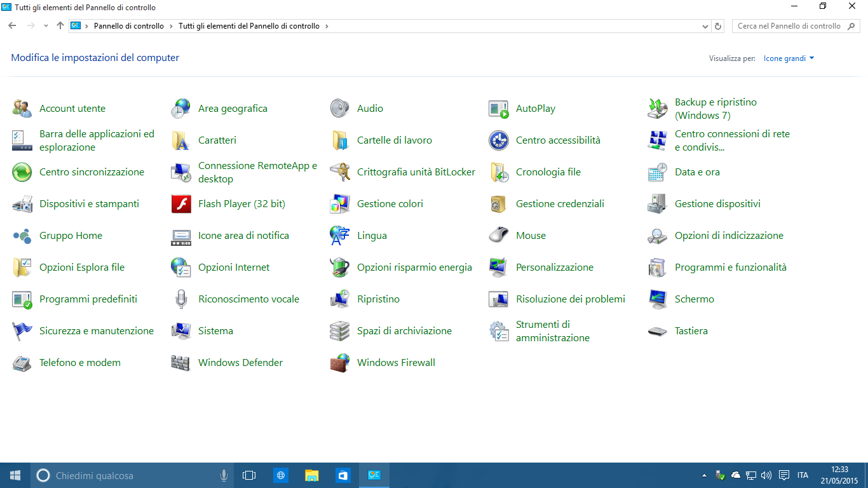Viewport: 868px width, 488px height.
Task: Open address bar previous locations dropdown
Action: [705, 26]
